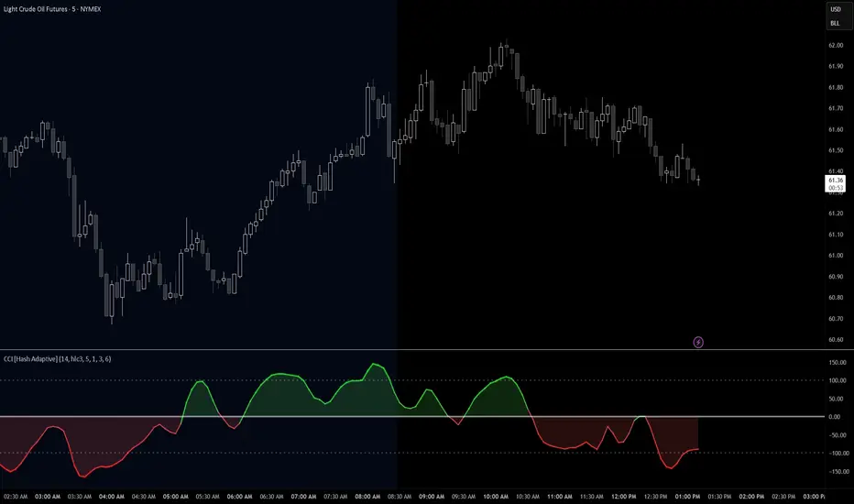Screen dimensions: 854x504
Task: Click the 05:00 AM time axis label
Action: point(175,497)
